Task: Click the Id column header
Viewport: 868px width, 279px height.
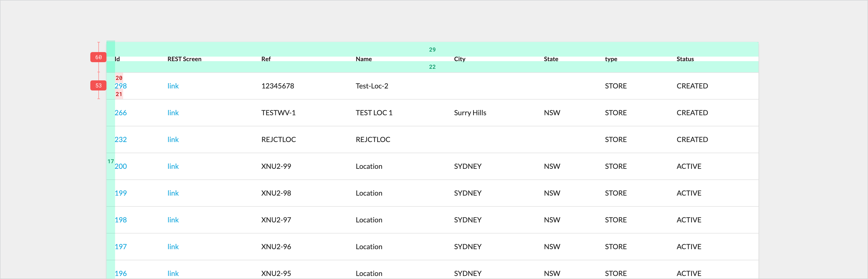Action: tap(117, 59)
